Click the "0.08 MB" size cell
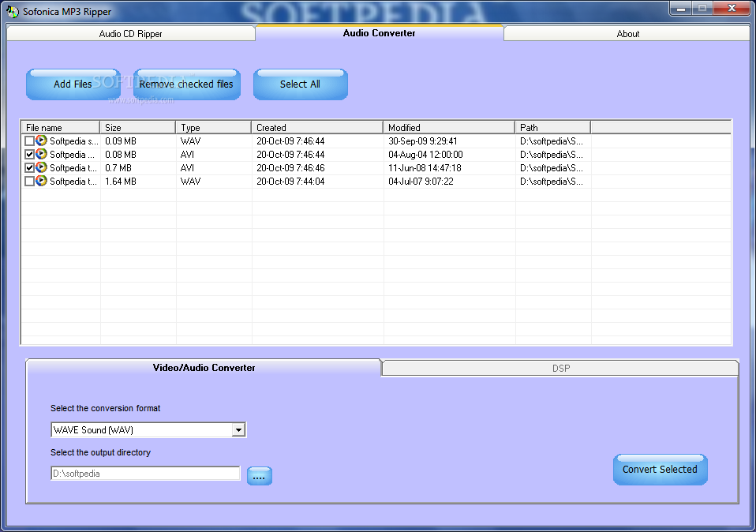Viewport: 756px width, 532px height. tap(121, 155)
